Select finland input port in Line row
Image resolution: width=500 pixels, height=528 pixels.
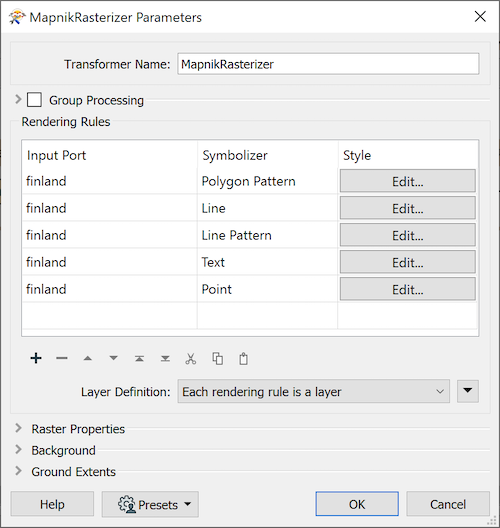coord(109,208)
